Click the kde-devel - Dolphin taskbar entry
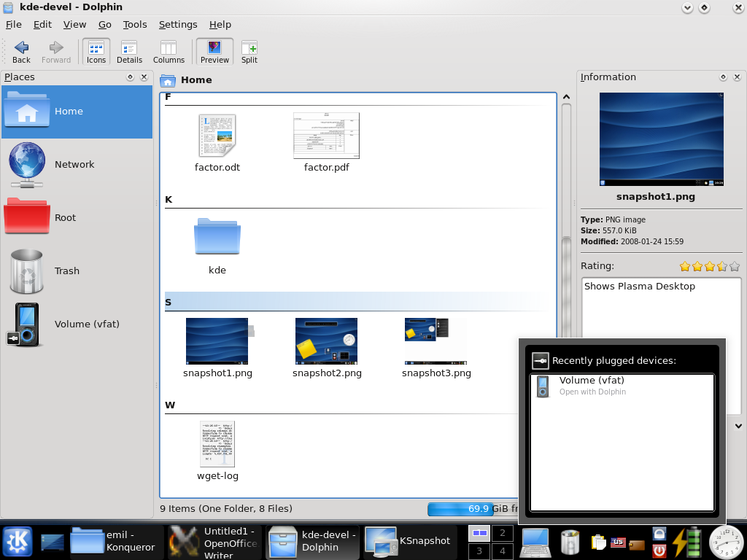Screen dimensions: 747x560 click(x=312, y=542)
